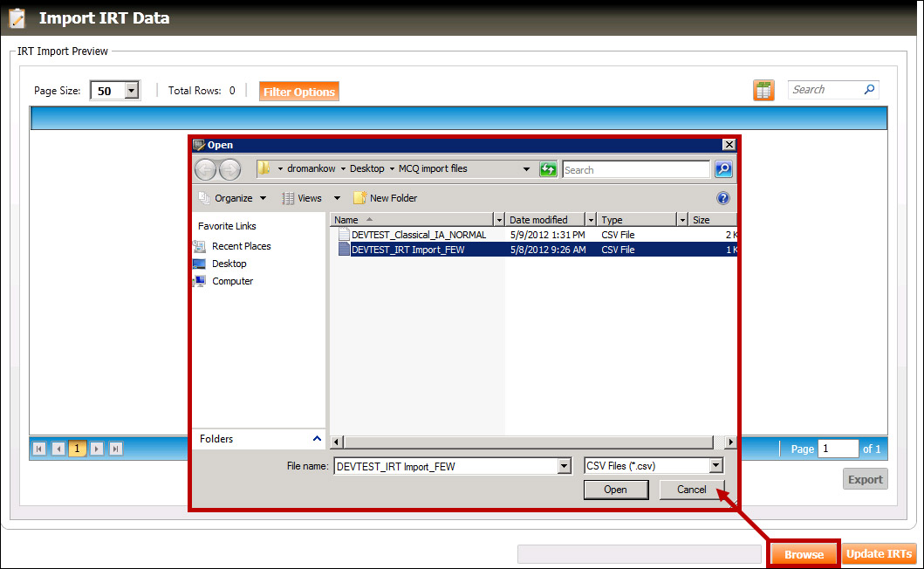The width and height of the screenshot is (924, 569).
Task: Click the green refresh icon beside address bar
Action: (548, 169)
